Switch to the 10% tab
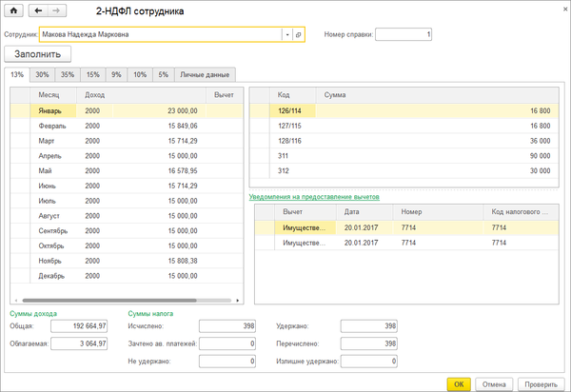 click(x=140, y=74)
